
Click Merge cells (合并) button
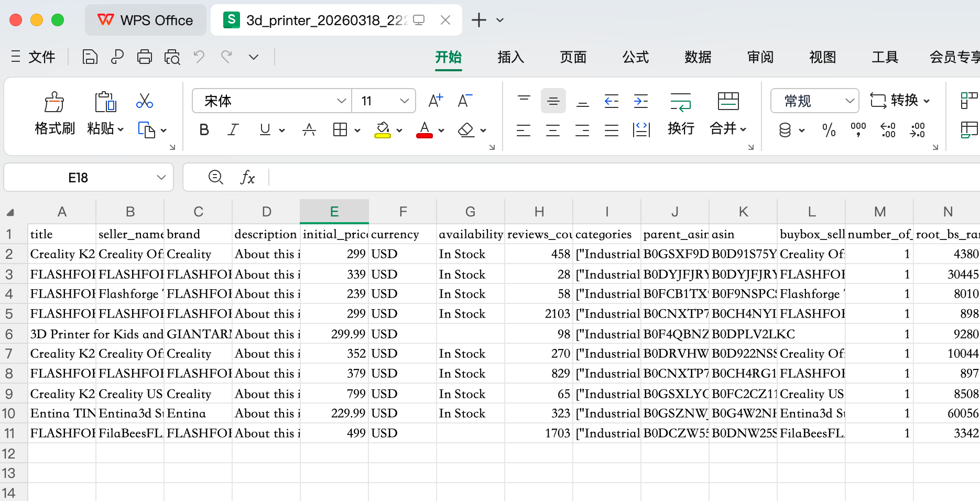728,113
